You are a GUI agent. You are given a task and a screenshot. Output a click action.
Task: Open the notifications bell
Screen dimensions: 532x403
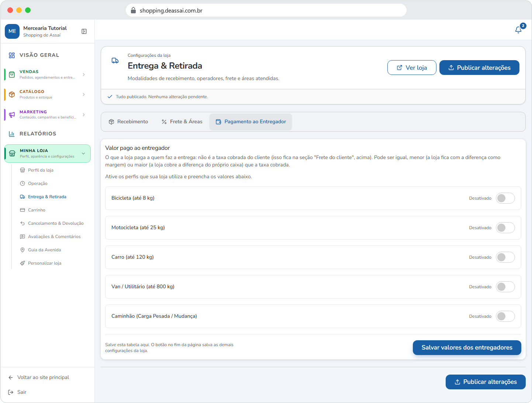coord(518,30)
